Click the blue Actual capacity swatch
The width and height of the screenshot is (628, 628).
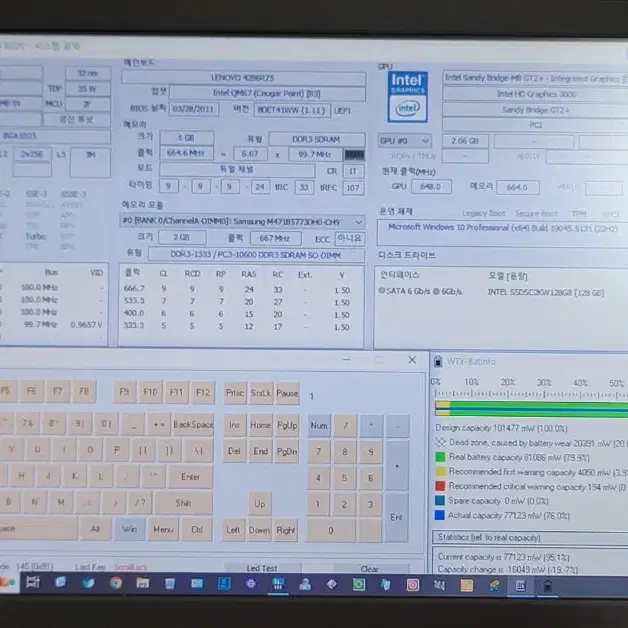pyautogui.click(x=440, y=515)
